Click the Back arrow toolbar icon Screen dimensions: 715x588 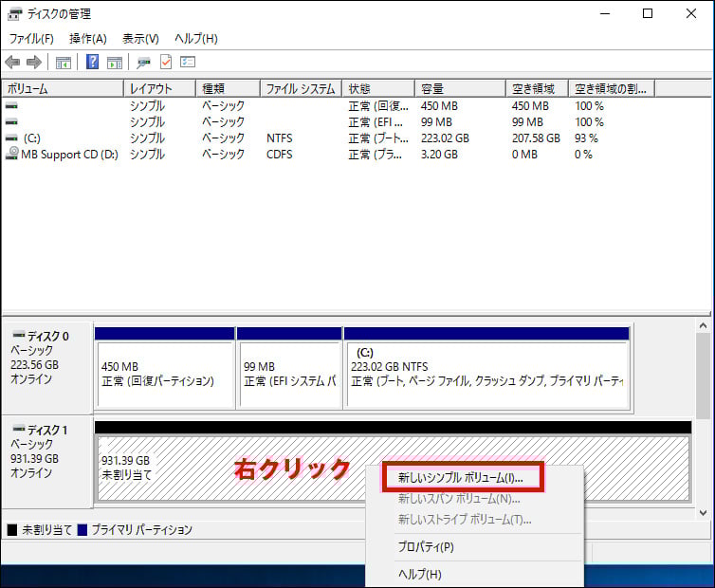12,62
